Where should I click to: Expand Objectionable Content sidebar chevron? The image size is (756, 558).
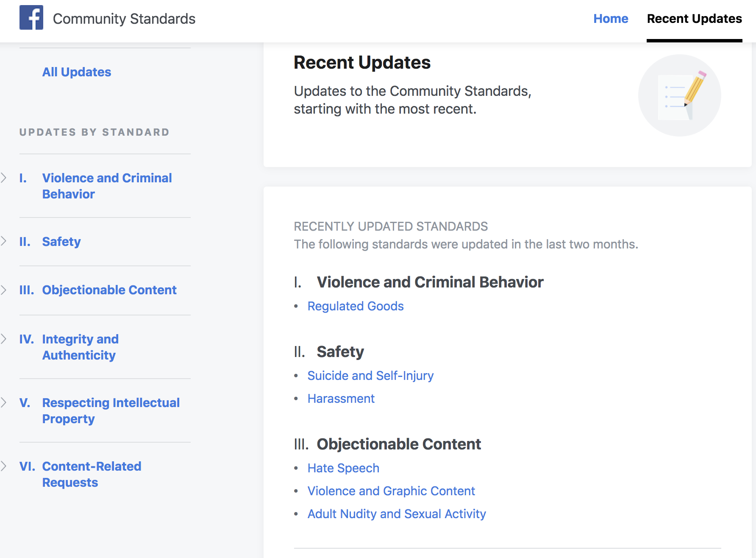[4, 290]
